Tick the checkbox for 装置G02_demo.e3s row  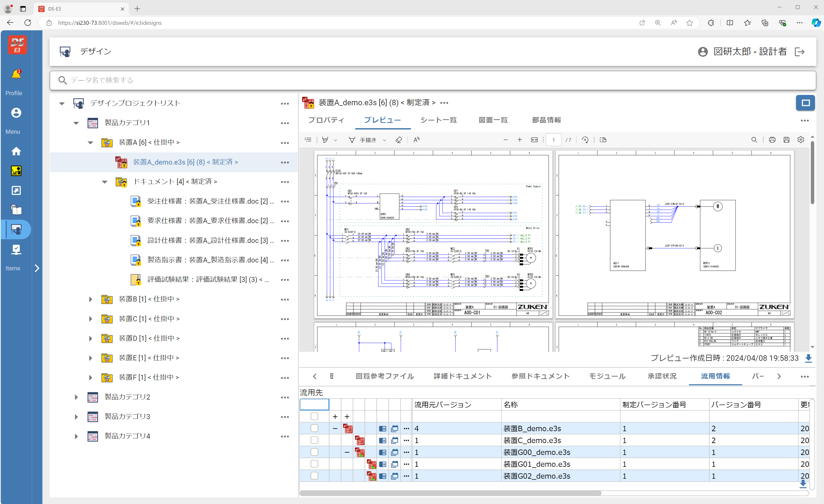pos(314,476)
